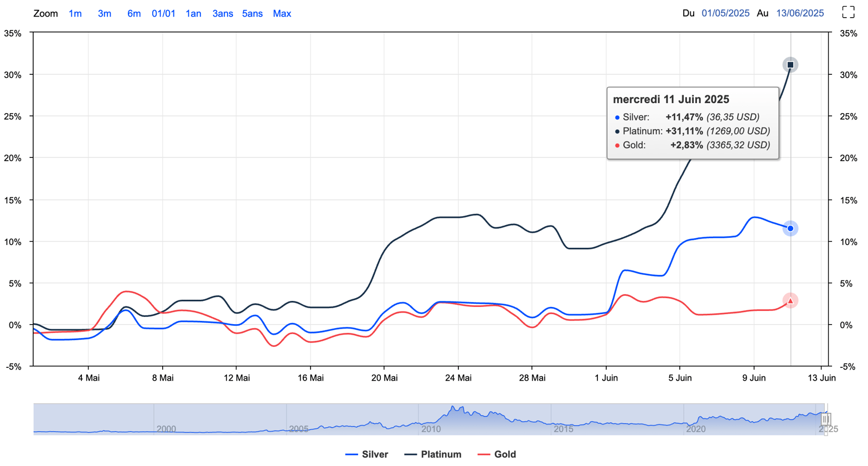This screenshot has width=868, height=466.
Task: Select the 5ans zoom range
Action: (x=252, y=13)
